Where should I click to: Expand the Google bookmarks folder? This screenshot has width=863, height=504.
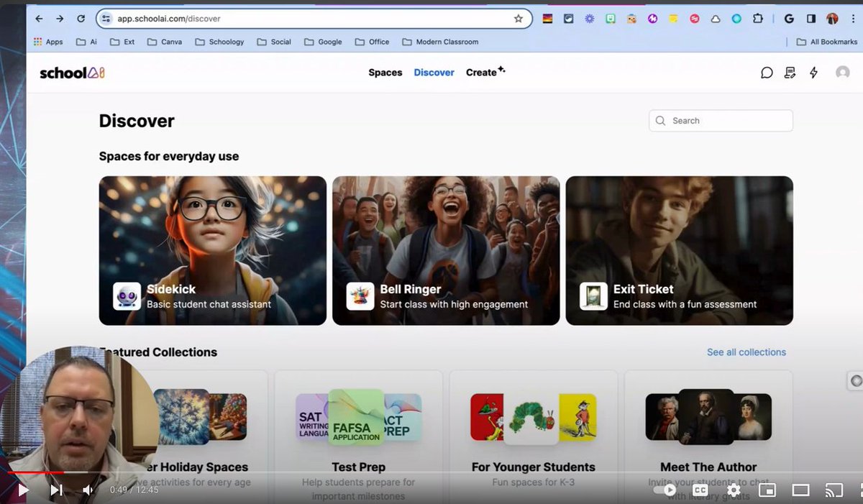323,42
